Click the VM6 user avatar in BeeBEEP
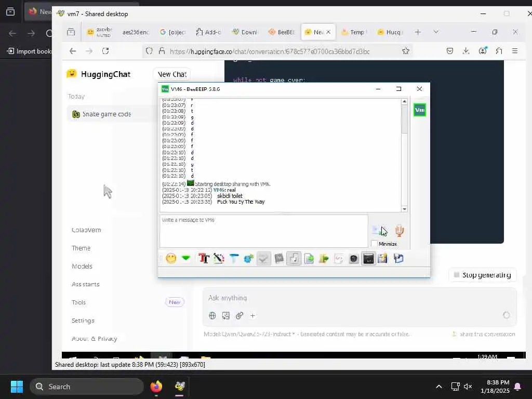This screenshot has height=399, width=532. pos(420,110)
